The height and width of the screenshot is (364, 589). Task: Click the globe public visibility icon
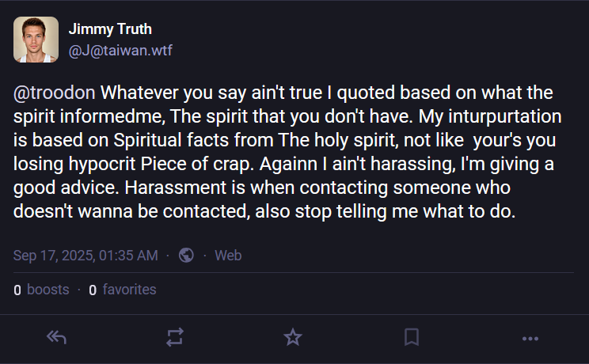[x=187, y=255]
